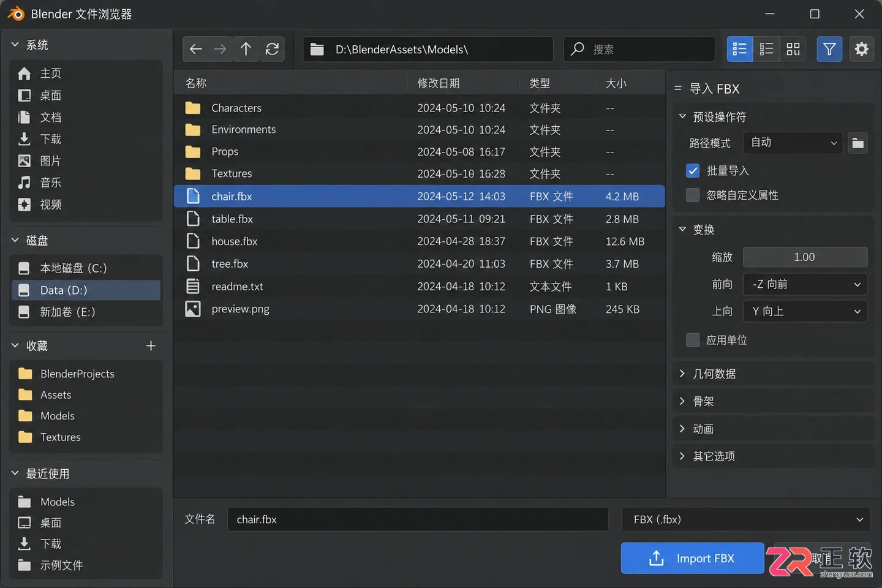
Task: Open the 下载 folder under 系统
Action: pyautogui.click(x=86, y=139)
